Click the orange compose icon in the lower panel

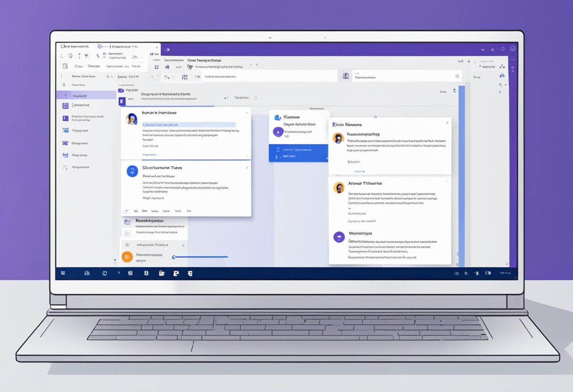127,257
